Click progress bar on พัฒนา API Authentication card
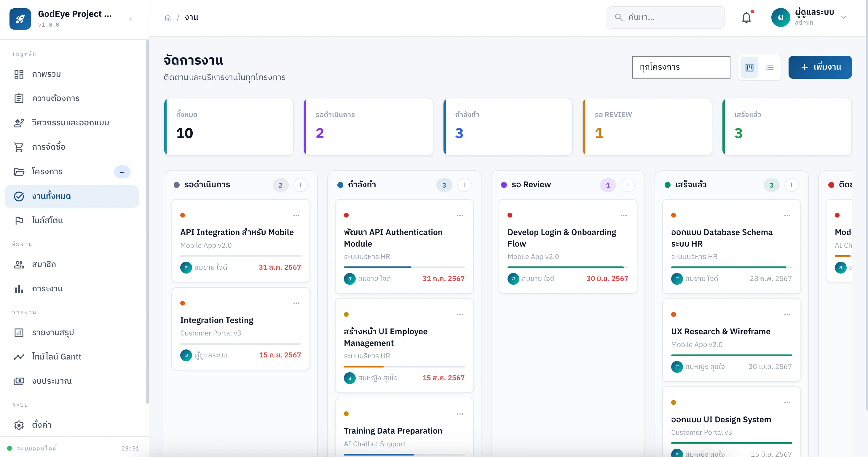This screenshot has height=457, width=868. (x=404, y=267)
